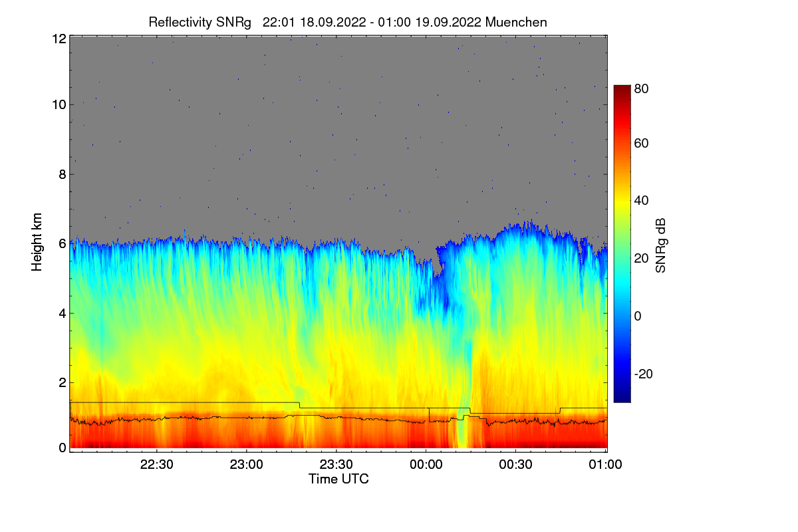The height and width of the screenshot is (532, 798).
Task: Click the "SNRg dB" colorbar label
Action: click(x=660, y=246)
